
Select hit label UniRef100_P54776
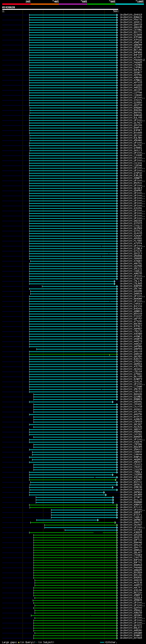(x=131, y=20)
